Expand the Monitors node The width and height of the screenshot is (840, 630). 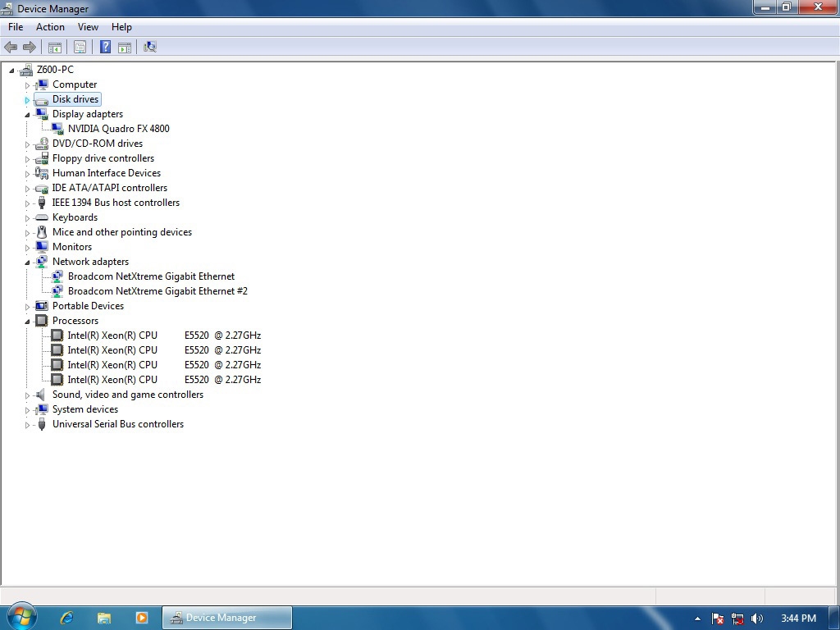click(x=27, y=248)
